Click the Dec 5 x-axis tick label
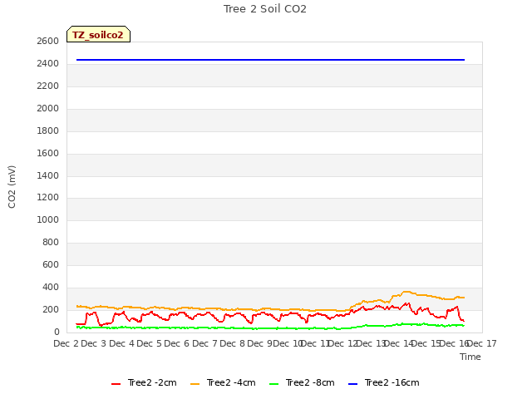 click(x=149, y=343)
